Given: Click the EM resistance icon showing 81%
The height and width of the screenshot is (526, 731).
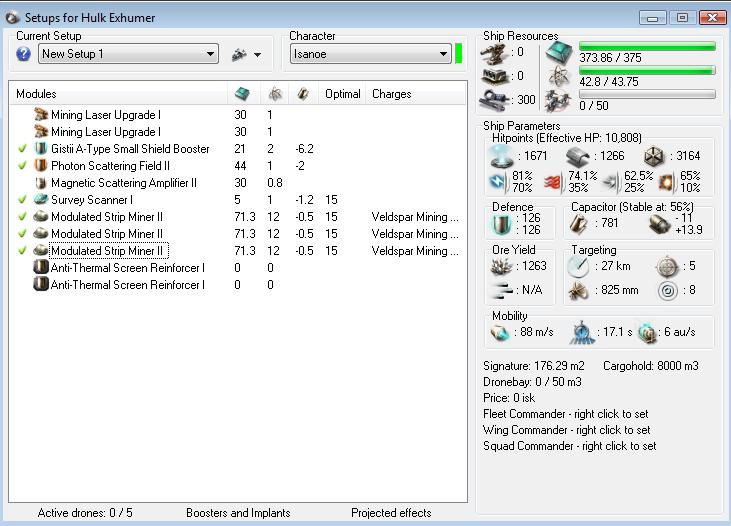Looking at the screenshot, I should (x=497, y=182).
